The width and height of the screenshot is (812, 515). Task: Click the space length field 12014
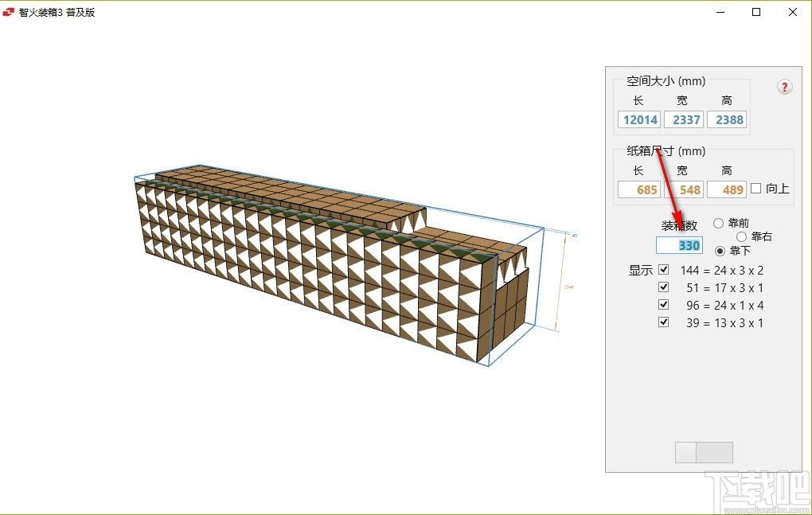[x=639, y=119]
